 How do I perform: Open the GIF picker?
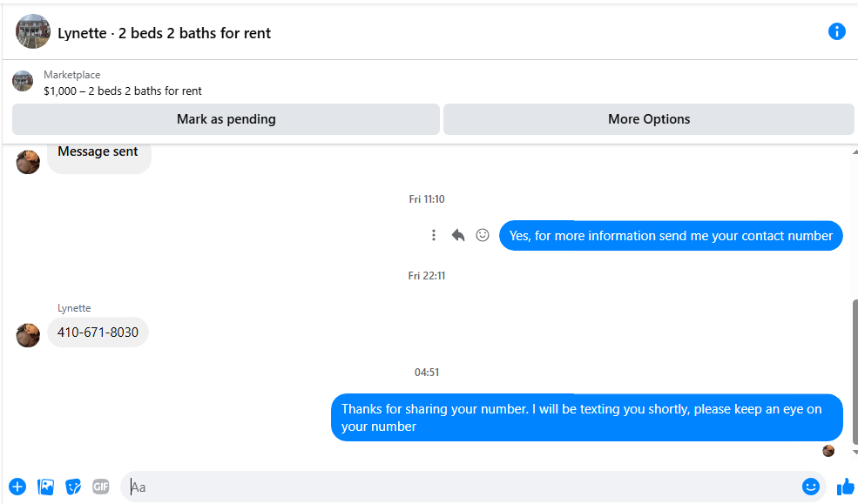101,487
